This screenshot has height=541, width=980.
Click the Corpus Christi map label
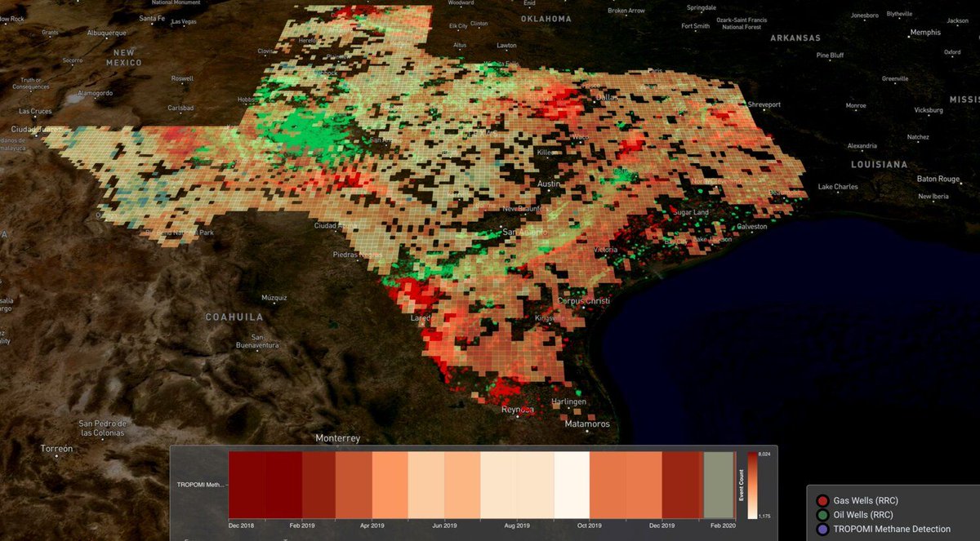583,301
